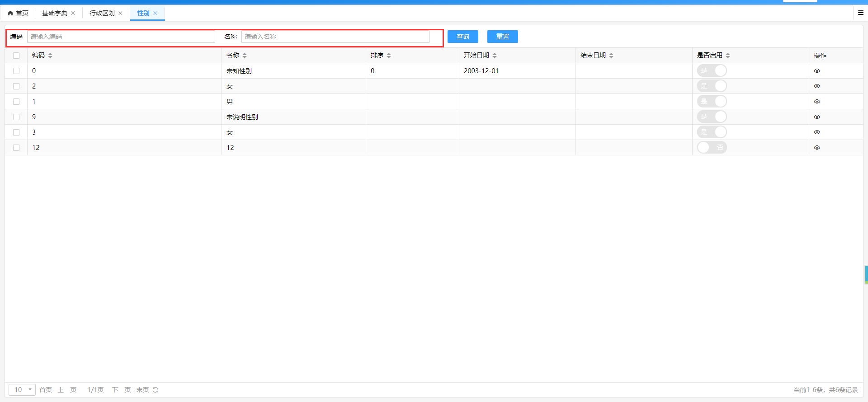Enable the switch for code 12 row
868x402 pixels.
712,148
